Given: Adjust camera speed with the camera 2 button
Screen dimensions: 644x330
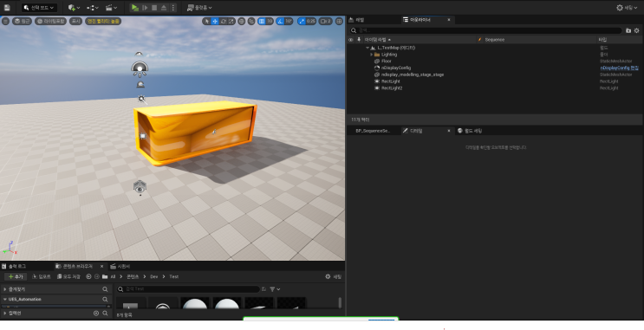Looking at the screenshot, I should 326,21.
